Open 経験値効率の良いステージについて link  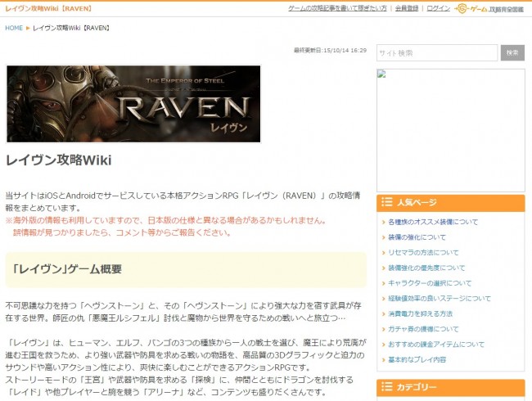point(440,298)
